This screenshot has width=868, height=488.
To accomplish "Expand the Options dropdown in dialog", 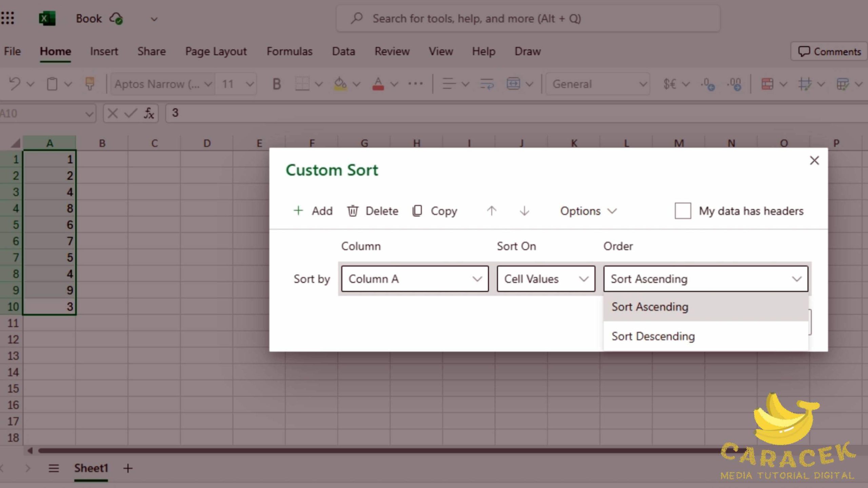I will [588, 211].
